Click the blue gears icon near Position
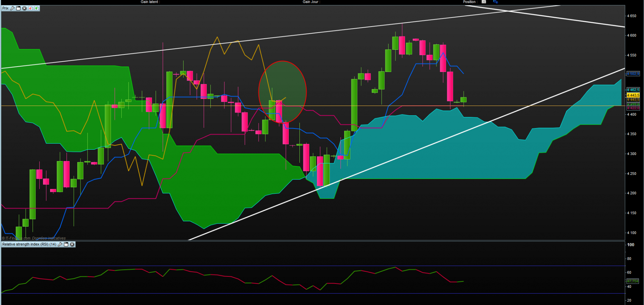 [496, 2]
